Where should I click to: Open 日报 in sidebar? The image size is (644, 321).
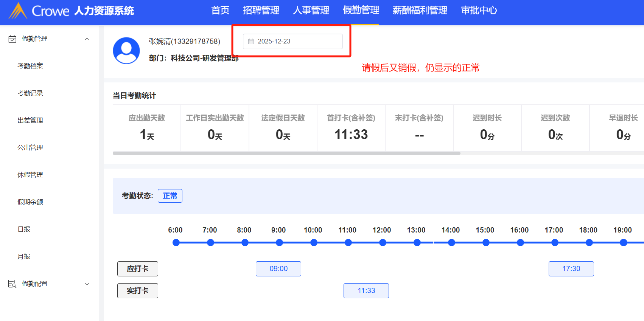24,229
